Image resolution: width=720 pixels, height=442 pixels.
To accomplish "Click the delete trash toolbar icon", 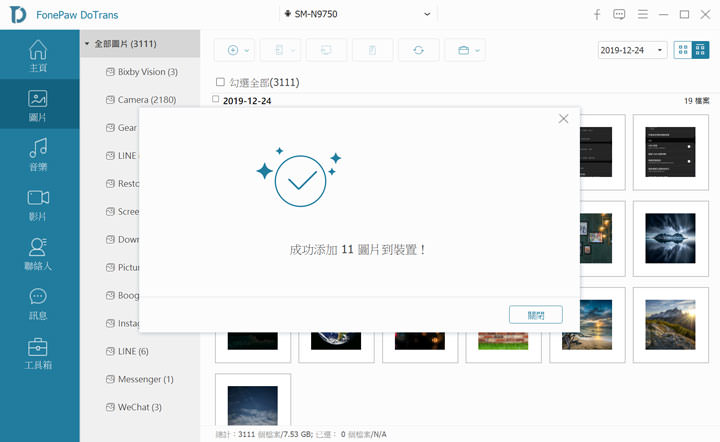I will (x=372, y=50).
